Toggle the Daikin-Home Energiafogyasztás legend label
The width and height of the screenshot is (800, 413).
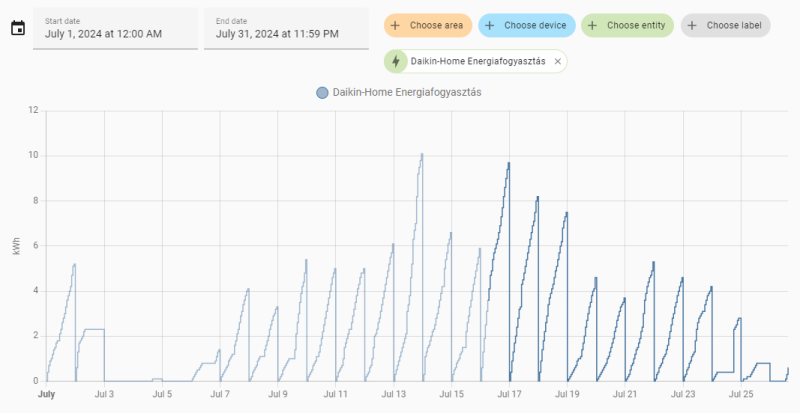[407, 93]
